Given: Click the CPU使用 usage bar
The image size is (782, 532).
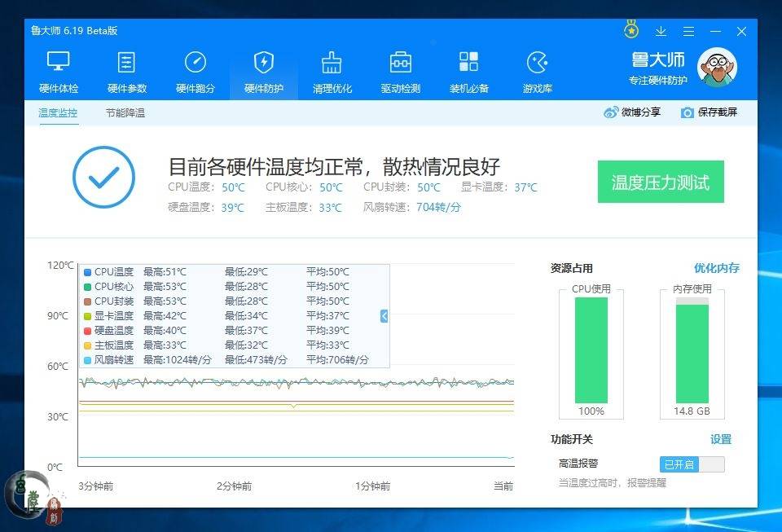Looking at the screenshot, I should click(x=591, y=350).
